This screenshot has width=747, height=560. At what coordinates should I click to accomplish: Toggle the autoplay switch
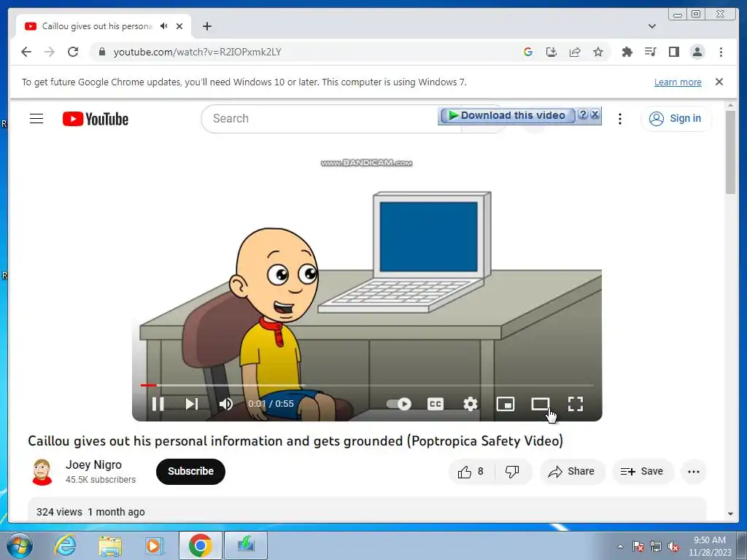click(x=399, y=404)
